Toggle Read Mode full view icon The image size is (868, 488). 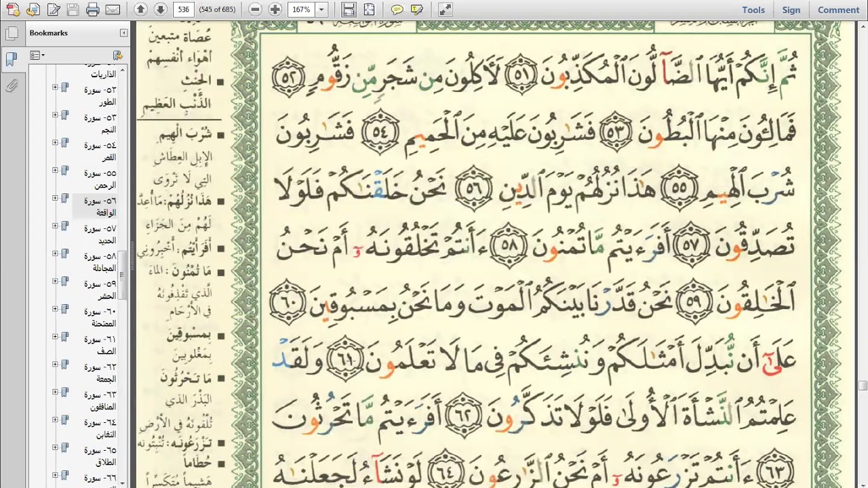pos(445,9)
